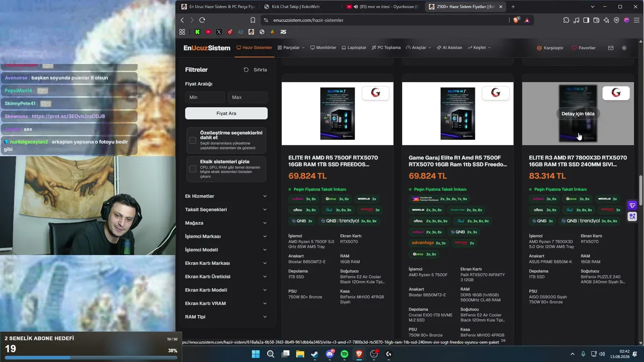The width and height of the screenshot is (644, 362).
Task: Reset filters with the Sıfırla icon
Action: pyautogui.click(x=246, y=70)
